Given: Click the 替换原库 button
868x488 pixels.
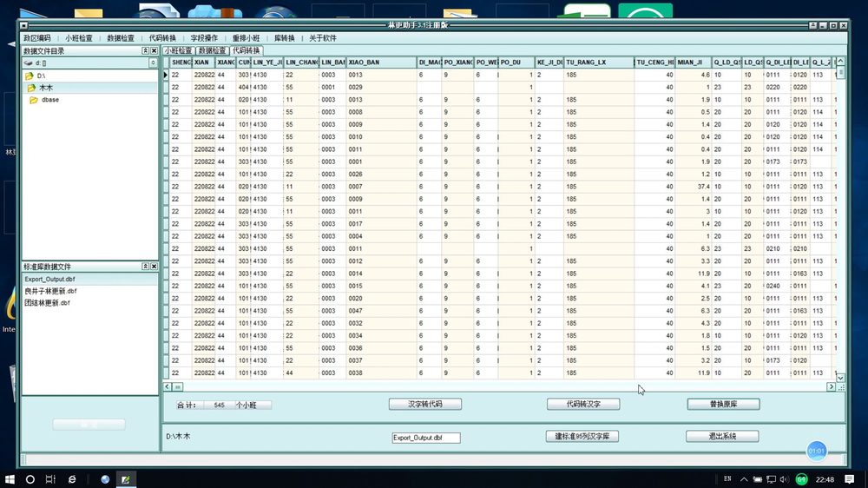Looking at the screenshot, I should [724, 405].
